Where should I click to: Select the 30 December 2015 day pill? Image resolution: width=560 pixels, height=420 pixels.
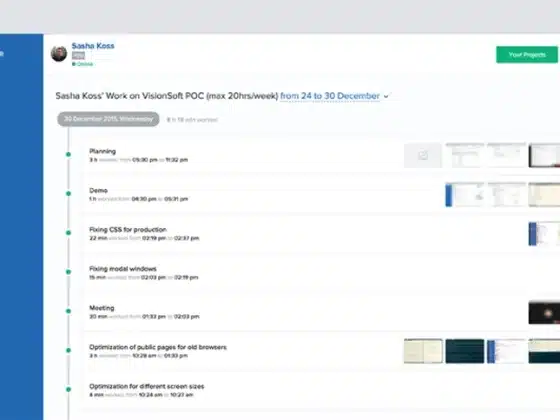click(108, 119)
